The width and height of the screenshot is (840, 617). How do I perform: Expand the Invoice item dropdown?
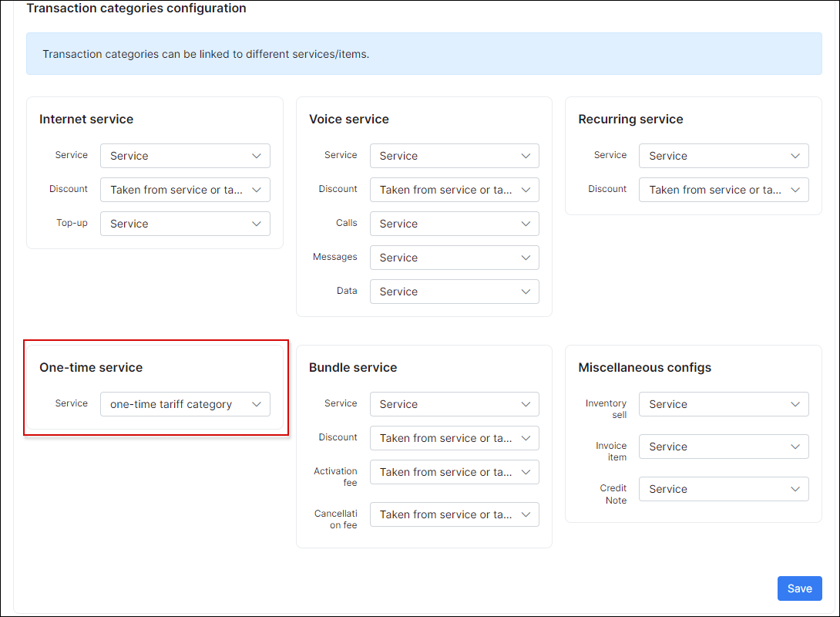click(x=724, y=447)
